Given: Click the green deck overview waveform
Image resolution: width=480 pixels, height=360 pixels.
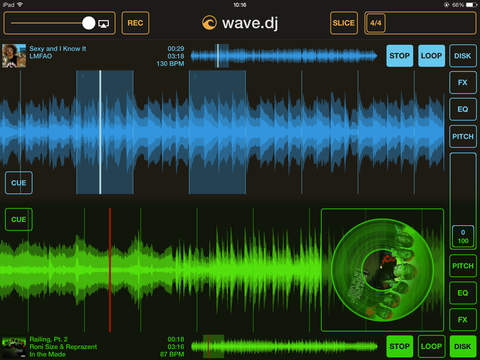Looking at the screenshot, I should click(x=284, y=347).
